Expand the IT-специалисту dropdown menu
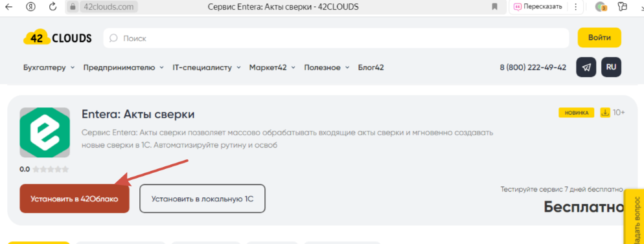 tap(206, 68)
